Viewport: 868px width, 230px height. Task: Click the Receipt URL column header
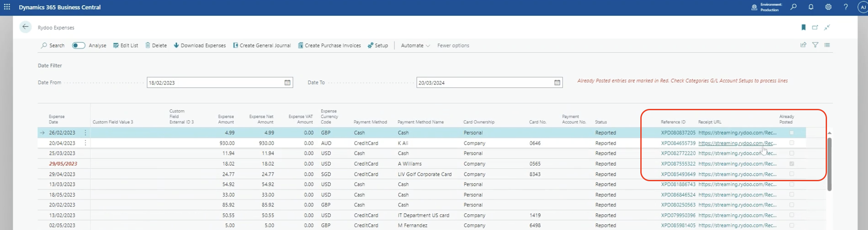(710, 122)
